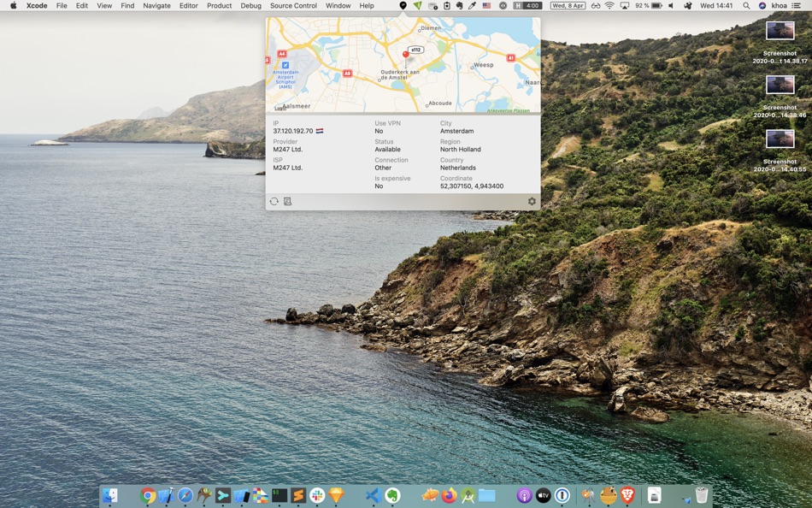Click the Provider value M247 Ltd.
The width and height of the screenshot is (812, 508).
pos(288,150)
